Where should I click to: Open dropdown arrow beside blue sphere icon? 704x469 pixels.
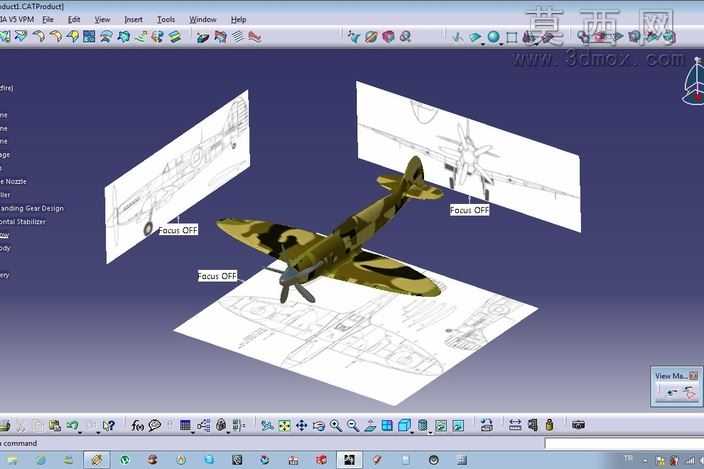[501, 44]
